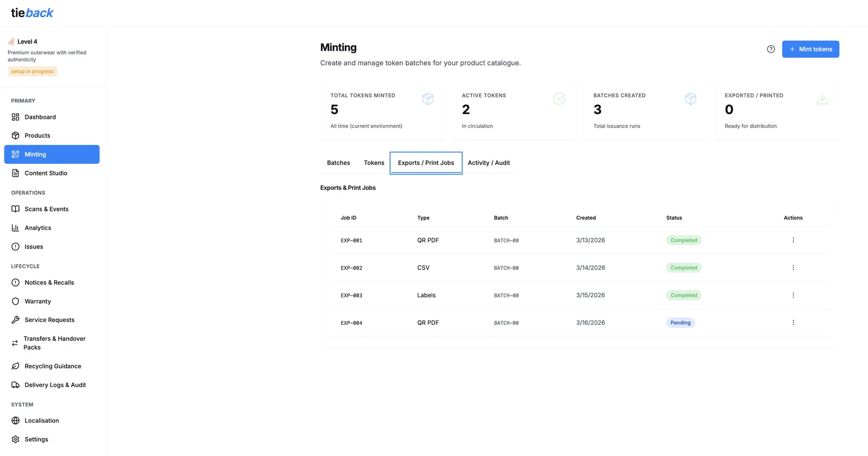Open the Products section in the sidebar
Screen dimensions: 868x456
pyautogui.click(x=37, y=135)
